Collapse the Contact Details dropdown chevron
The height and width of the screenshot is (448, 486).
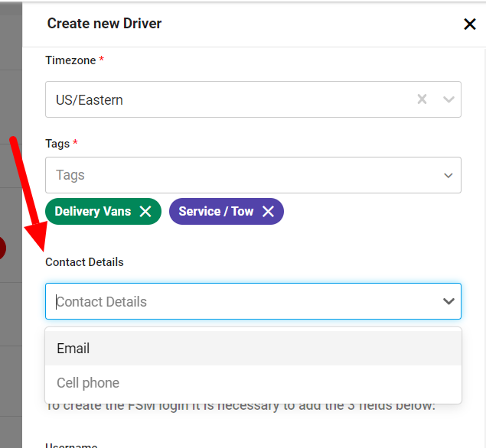coord(448,301)
